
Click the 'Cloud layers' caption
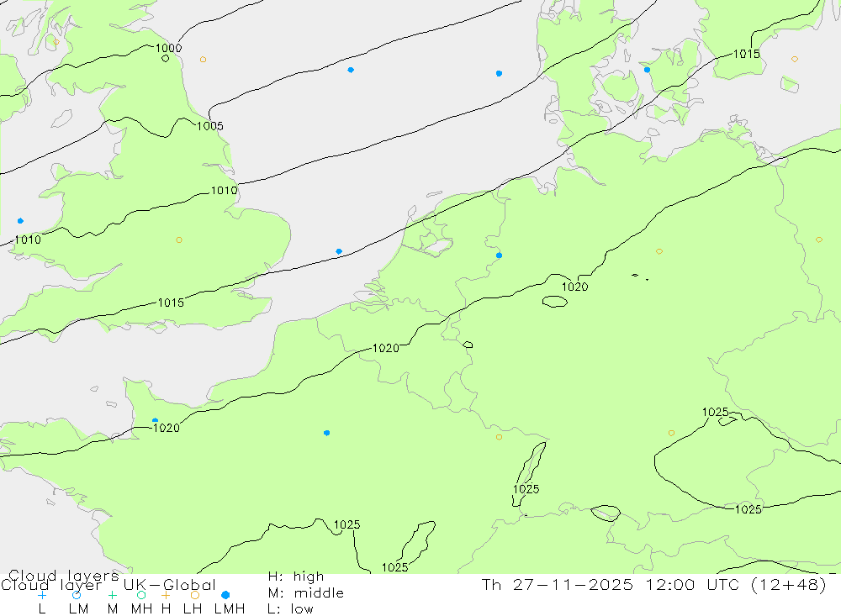coord(63,576)
